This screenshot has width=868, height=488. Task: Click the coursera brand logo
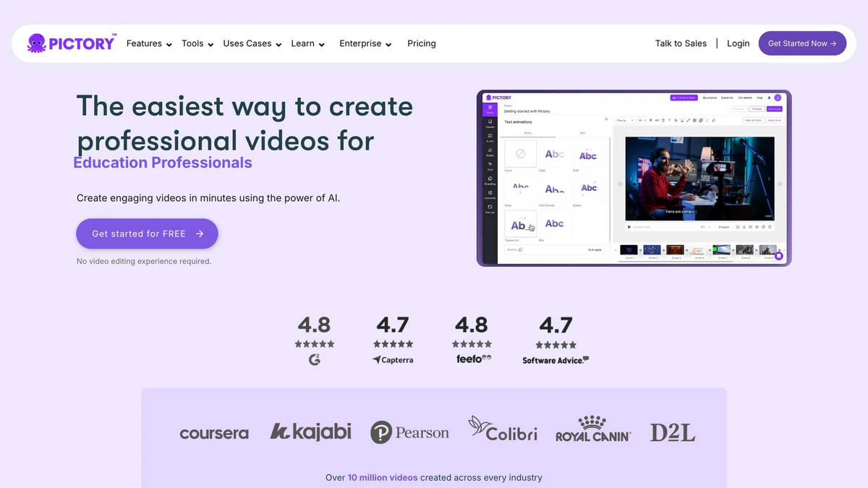pyautogui.click(x=214, y=434)
